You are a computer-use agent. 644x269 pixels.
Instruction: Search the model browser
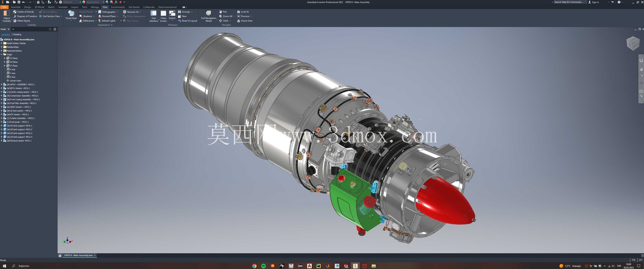click(50, 29)
